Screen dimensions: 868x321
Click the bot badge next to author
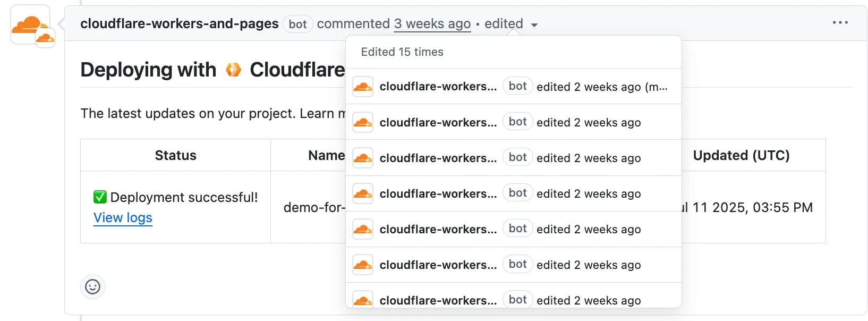(x=297, y=24)
